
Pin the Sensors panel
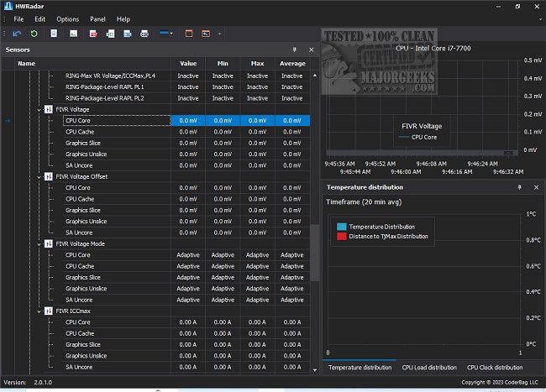pos(295,50)
